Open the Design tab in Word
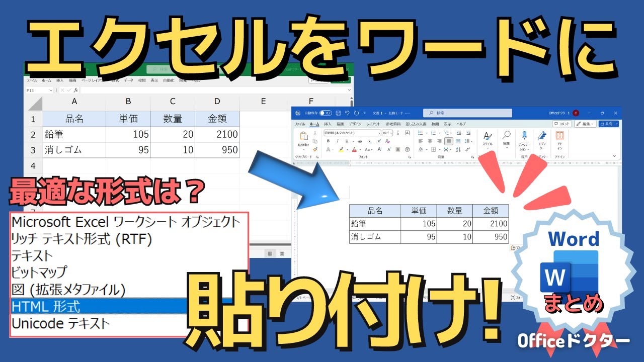 tap(355, 124)
